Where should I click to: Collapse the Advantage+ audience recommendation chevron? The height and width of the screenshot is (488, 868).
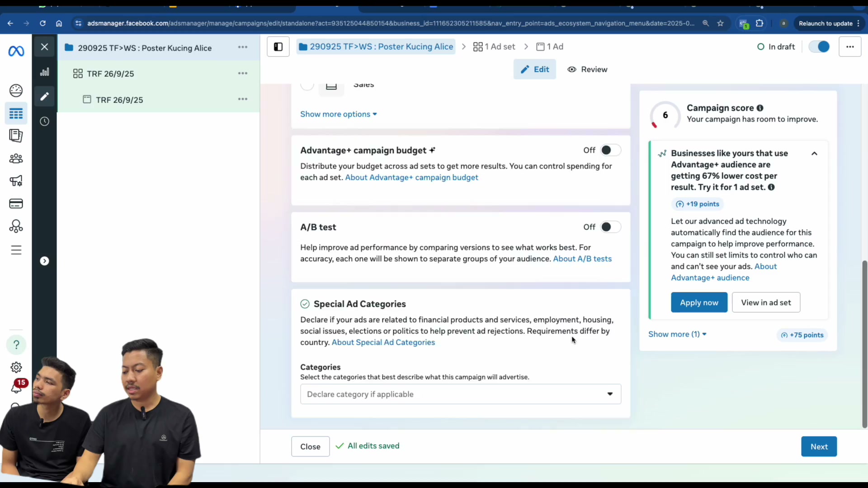[814, 154]
